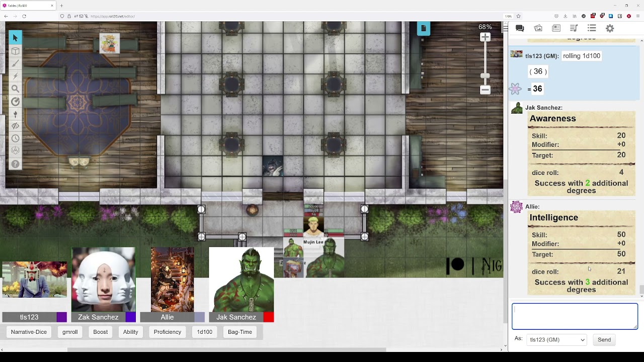Zoom out with the minus button
This screenshot has width=644, height=362.
pos(485,90)
